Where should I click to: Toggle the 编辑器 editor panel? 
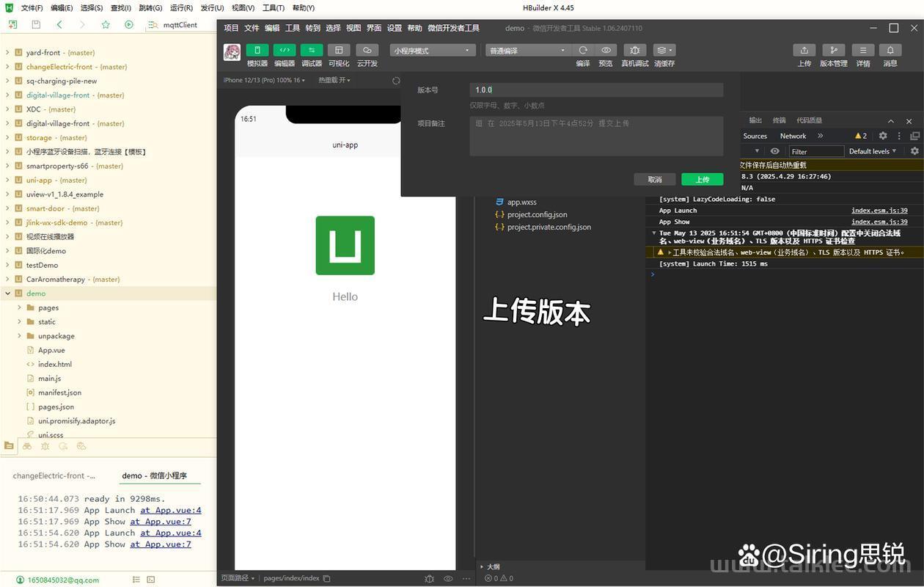285,51
